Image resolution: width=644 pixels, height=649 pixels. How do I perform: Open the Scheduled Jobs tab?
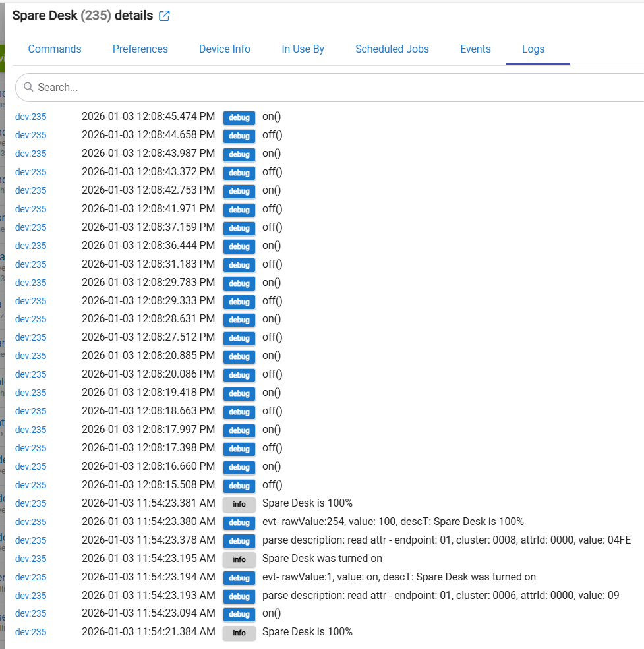coord(392,49)
